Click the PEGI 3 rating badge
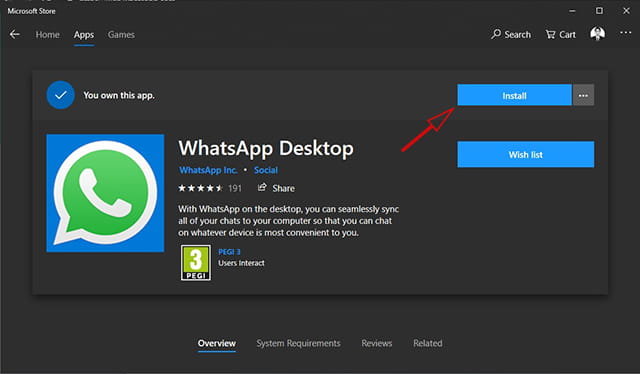The image size is (640, 374). tap(196, 263)
